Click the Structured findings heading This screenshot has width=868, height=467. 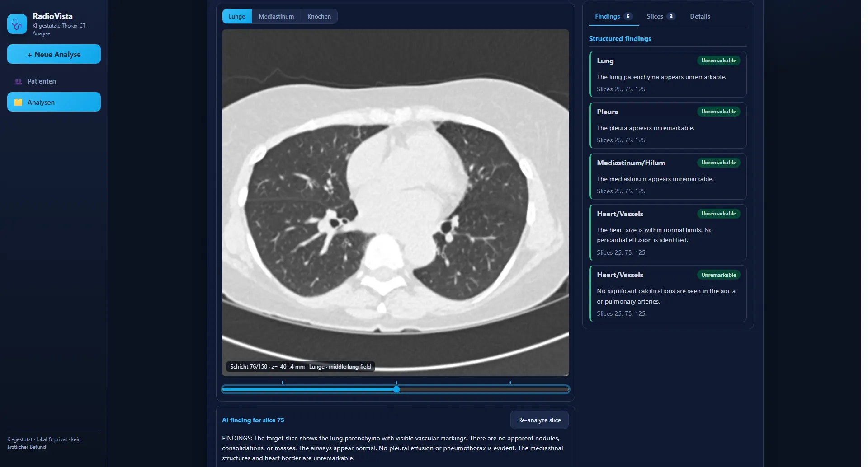point(620,39)
